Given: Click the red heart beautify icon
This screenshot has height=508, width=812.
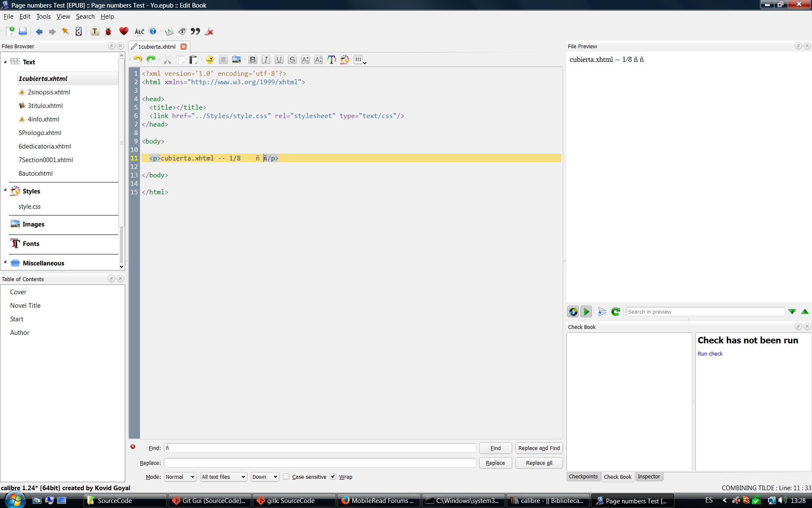Looking at the screenshot, I should (123, 31).
